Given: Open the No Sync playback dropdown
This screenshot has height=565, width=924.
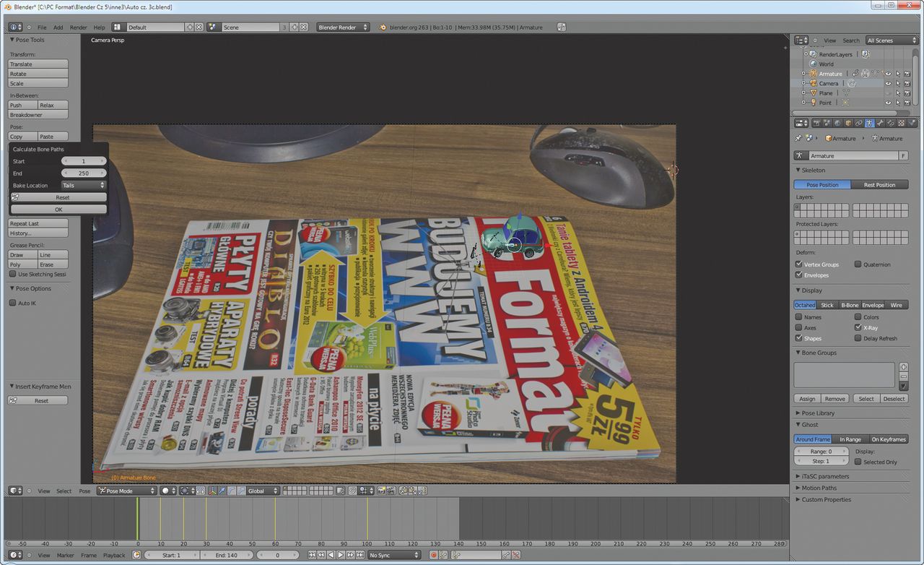Looking at the screenshot, I should [394, 555].
